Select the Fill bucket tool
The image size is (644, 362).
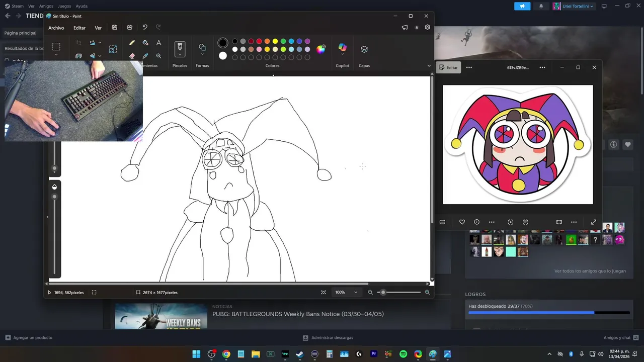[145, 43]
